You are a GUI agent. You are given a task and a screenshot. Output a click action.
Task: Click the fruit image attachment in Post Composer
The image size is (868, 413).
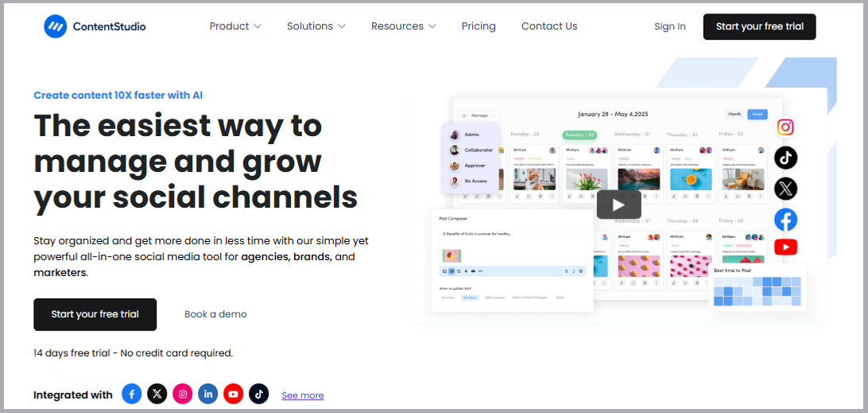click(x=451, y=255)
